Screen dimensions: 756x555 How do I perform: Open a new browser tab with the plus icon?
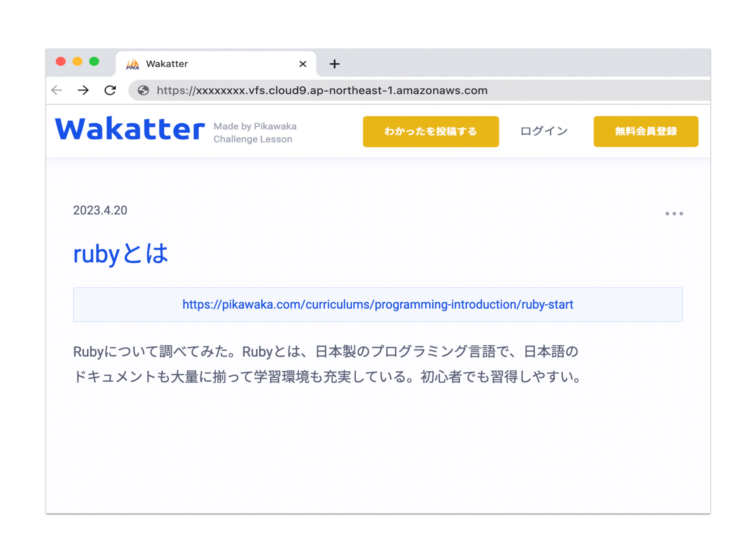click(335, 64)
